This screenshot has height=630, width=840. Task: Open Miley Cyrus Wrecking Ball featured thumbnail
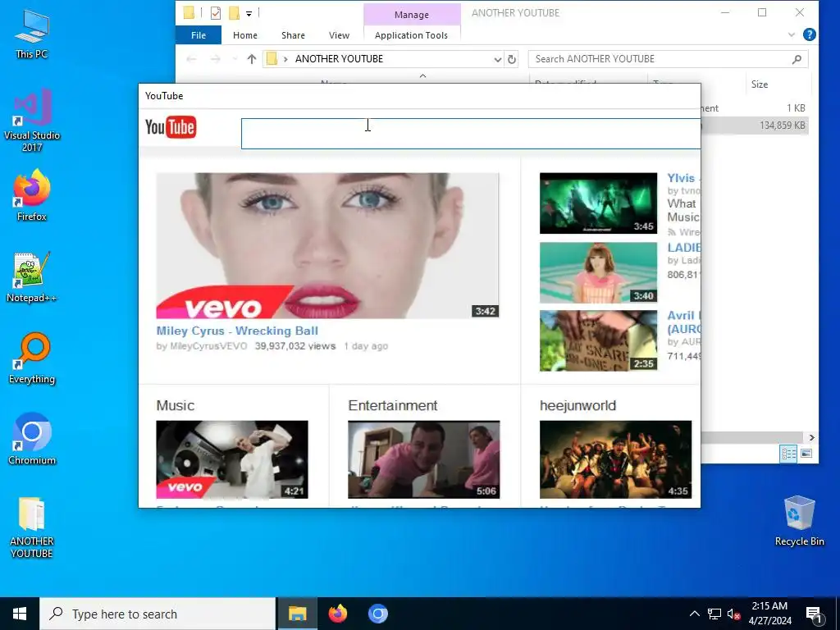tap(327, 245)
